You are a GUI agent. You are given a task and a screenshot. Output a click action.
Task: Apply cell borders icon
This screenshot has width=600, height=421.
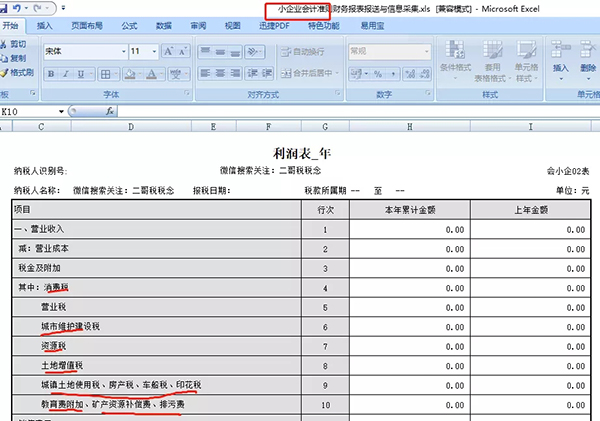pyautogui.click(x=106, y=74)
